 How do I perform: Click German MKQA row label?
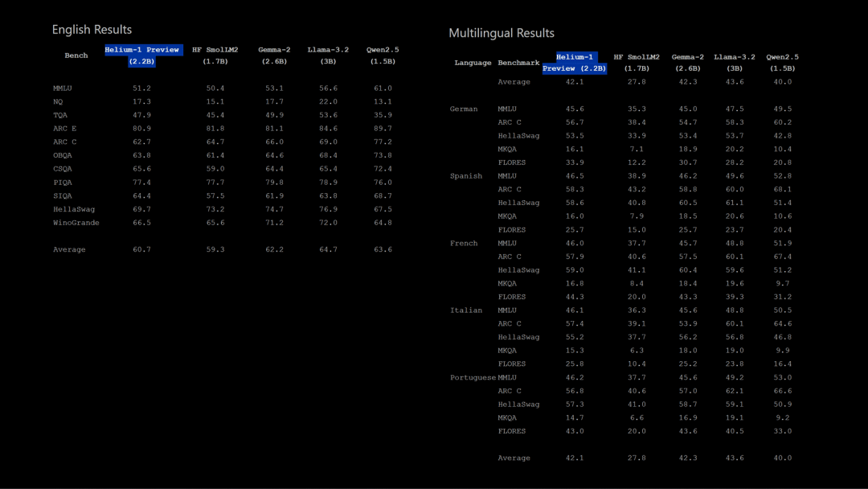pyautogui.click(x=507, y=150)
